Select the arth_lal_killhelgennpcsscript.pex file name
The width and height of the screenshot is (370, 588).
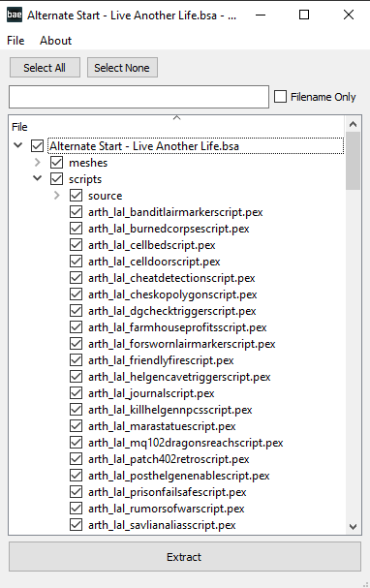tap(170, 410)
